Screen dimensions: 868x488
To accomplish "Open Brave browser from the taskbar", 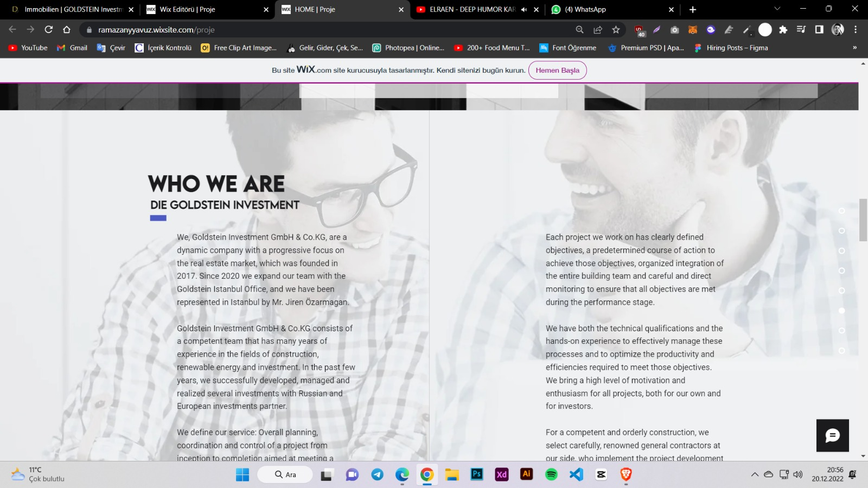I will click(x=626, y=475).
